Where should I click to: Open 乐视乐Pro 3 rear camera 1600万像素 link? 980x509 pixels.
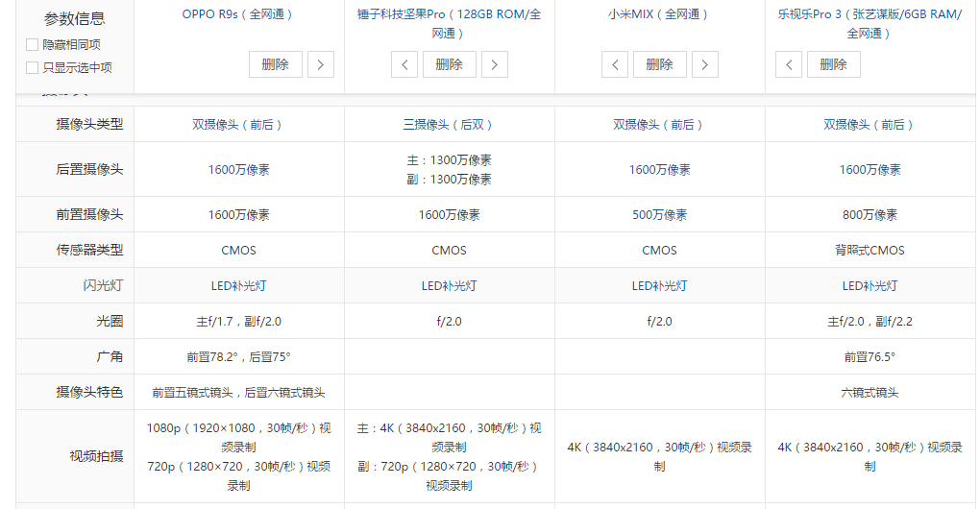[870, 170]
